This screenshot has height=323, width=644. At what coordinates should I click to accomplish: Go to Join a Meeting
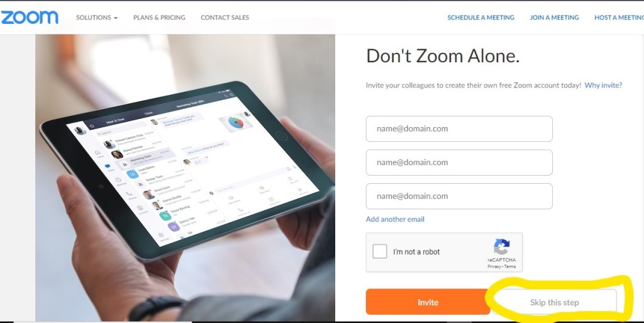click(x=554, y=18)
